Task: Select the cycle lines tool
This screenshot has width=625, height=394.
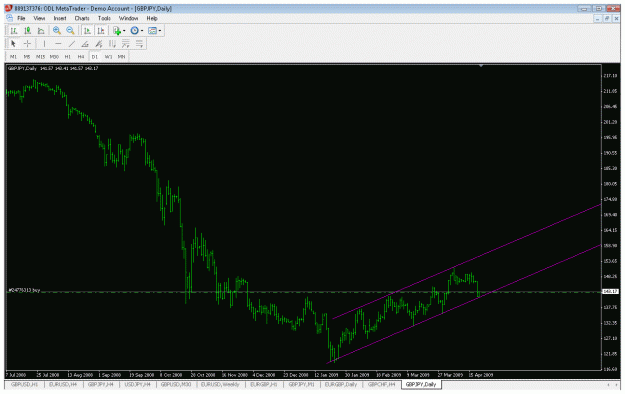Action: pyautogui.click(x=112, y=43)
